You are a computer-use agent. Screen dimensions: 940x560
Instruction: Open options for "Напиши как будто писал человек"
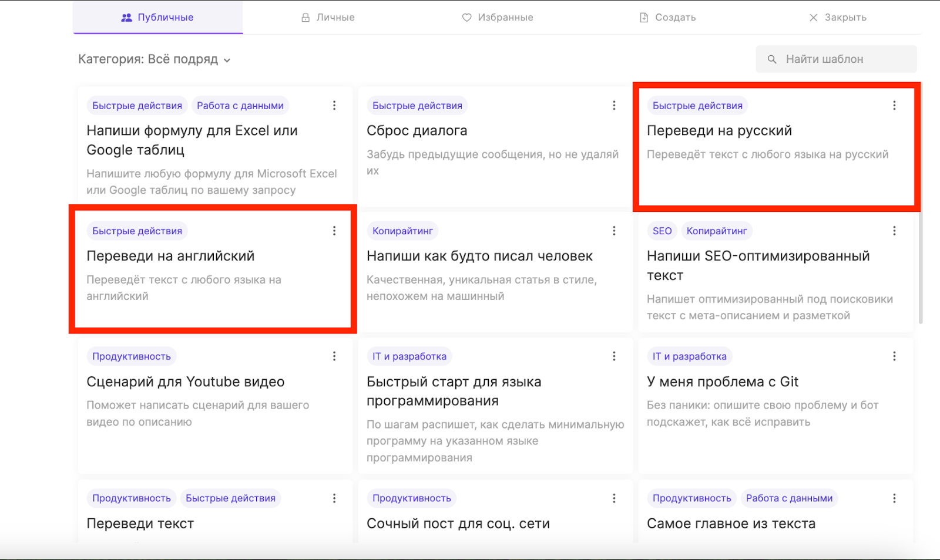coord(614,231)
